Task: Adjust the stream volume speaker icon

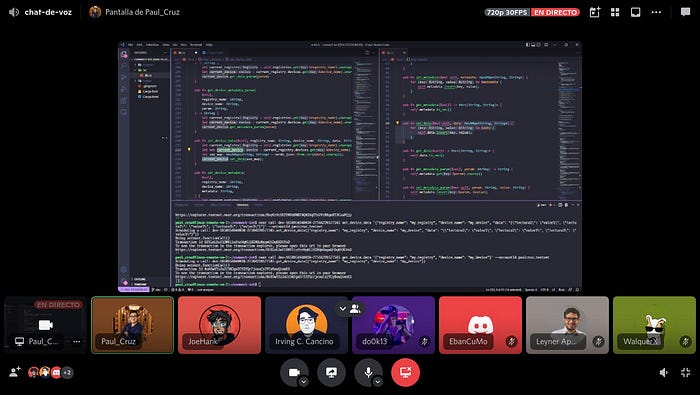Action: (x=664, y=372)
